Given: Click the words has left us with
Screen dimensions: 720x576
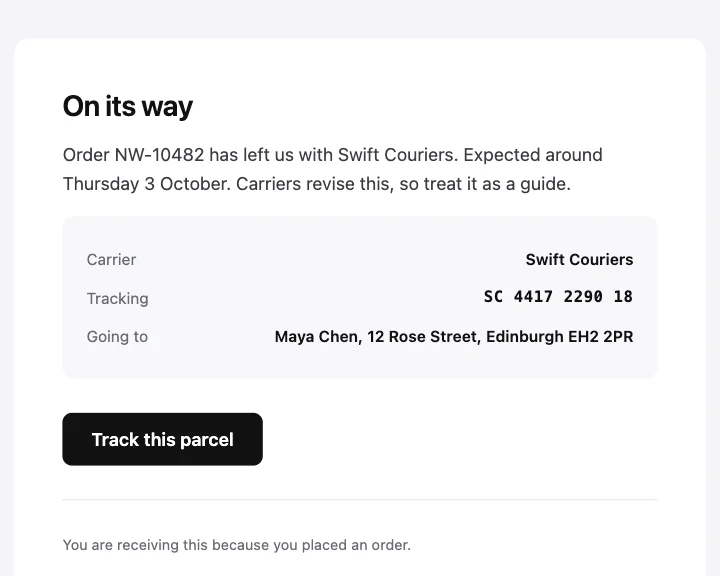Looking at the screenshot, I should (x=271, y=155).
